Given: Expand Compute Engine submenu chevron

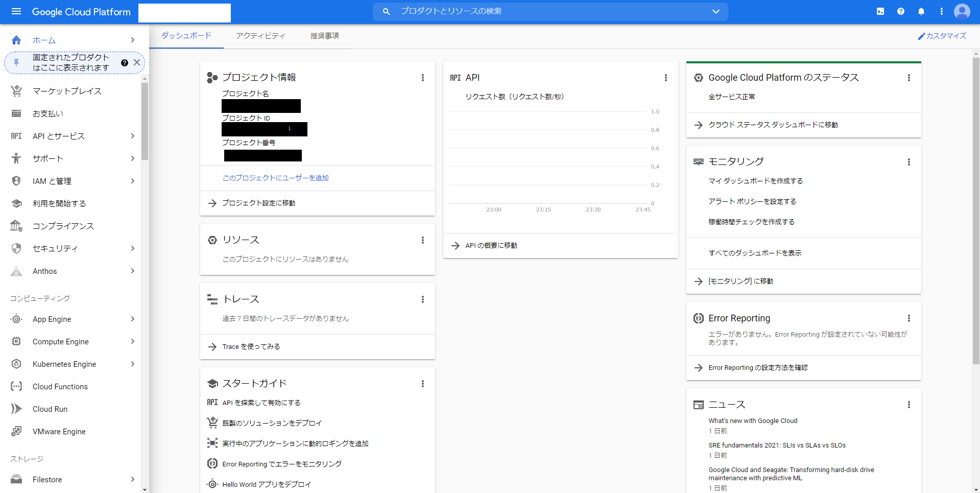Looking at the screenshot, I should pos(133,341).
